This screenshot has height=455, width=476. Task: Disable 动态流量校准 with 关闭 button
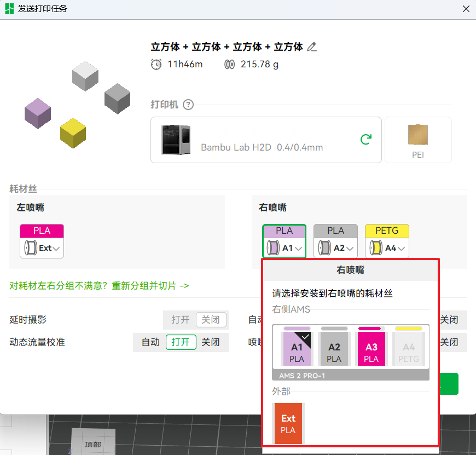click(x=211, y=342)
